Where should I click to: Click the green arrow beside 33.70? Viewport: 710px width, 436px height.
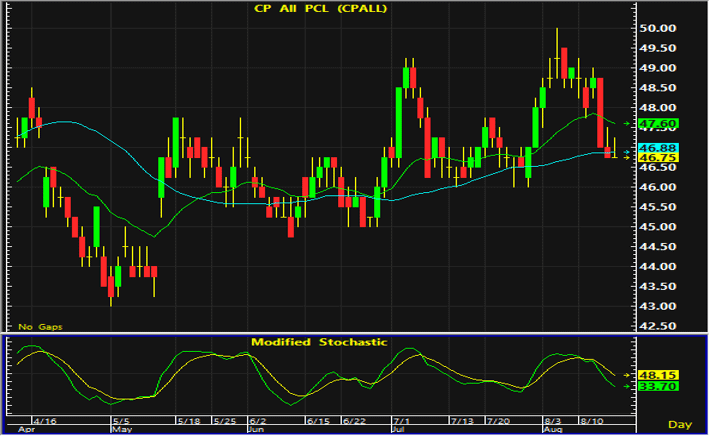pos(627,386)
